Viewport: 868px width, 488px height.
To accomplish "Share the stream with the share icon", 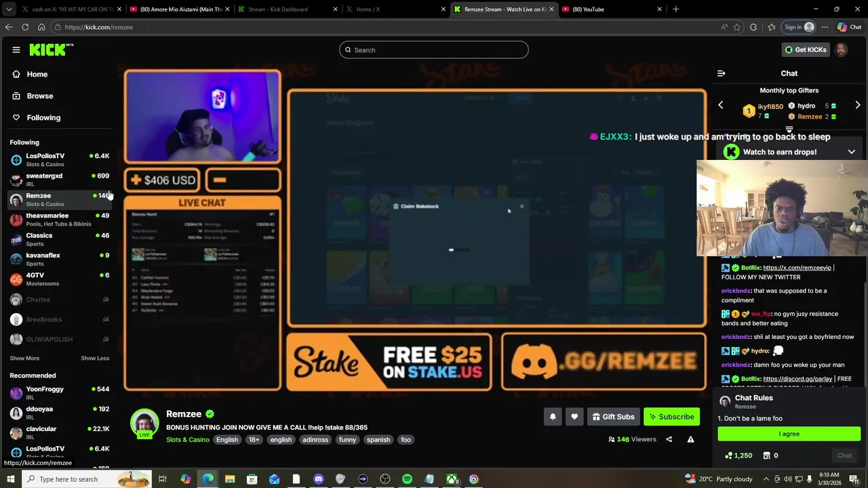I will [x=669, y=439].
